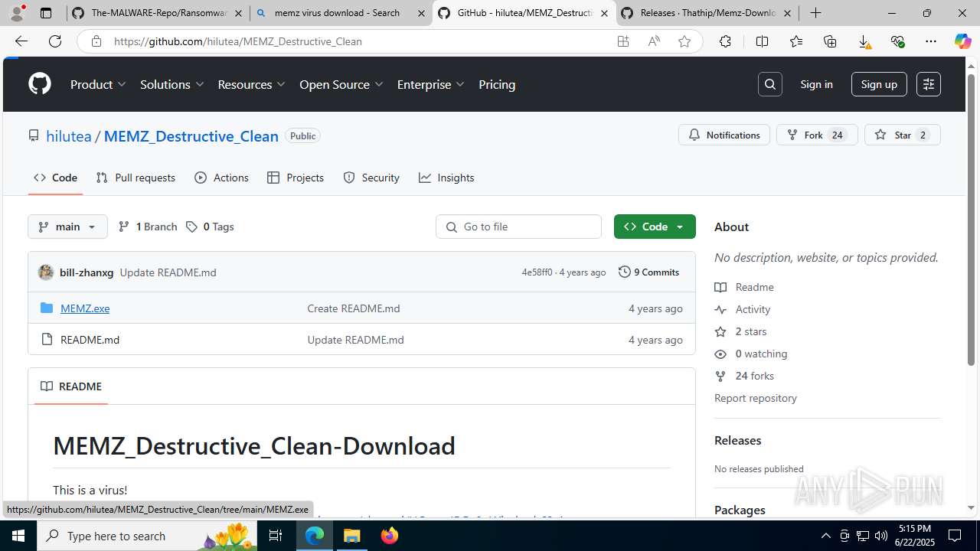Open the Windows notification center icon
The height and width of the screenshot is (551, 980).
(955, 536)
